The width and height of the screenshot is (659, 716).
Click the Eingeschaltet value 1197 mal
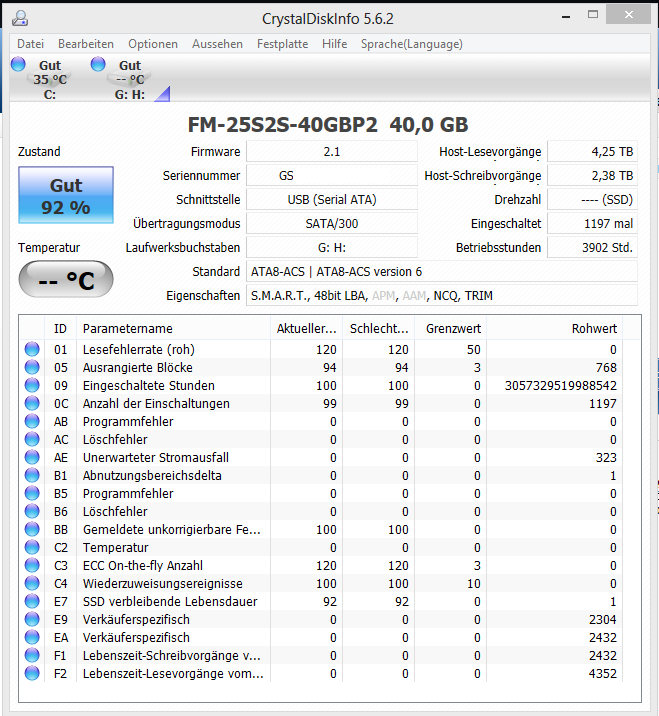point(592,223)
